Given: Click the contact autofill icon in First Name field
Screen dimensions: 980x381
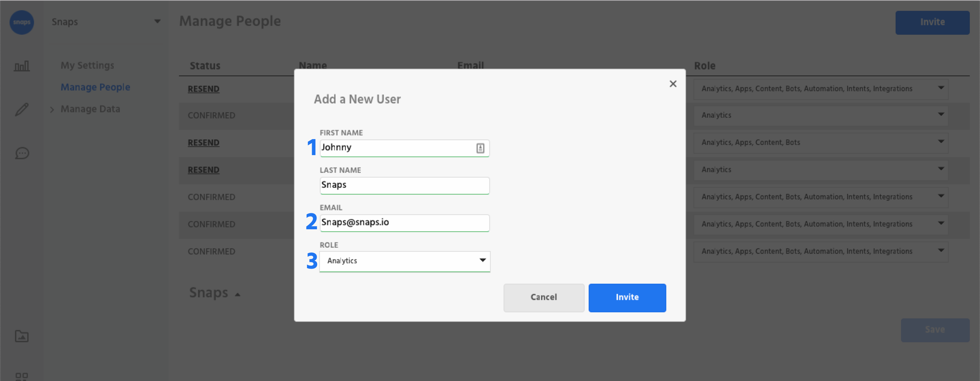Looking at the screenshot, I should 480,148.
